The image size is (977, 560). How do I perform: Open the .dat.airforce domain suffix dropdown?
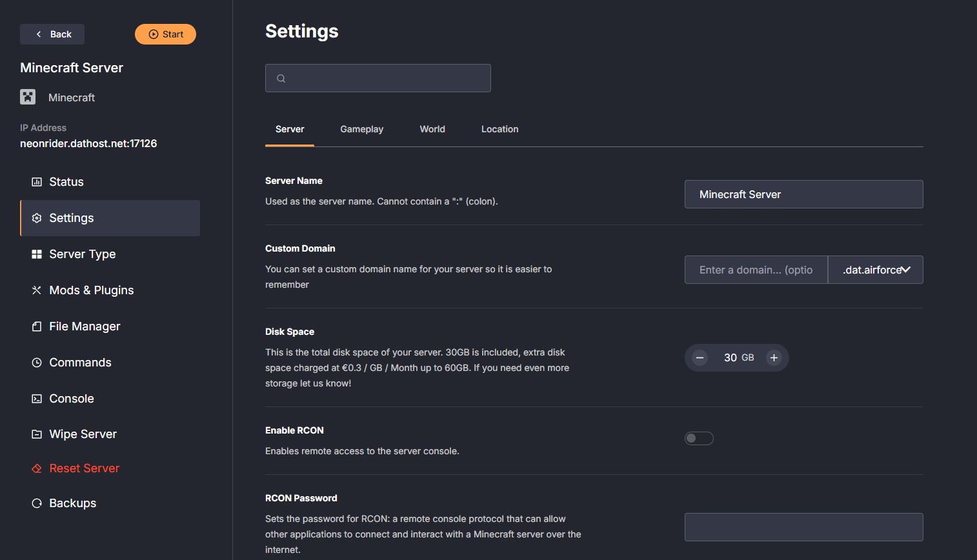(x=875, y=270)
